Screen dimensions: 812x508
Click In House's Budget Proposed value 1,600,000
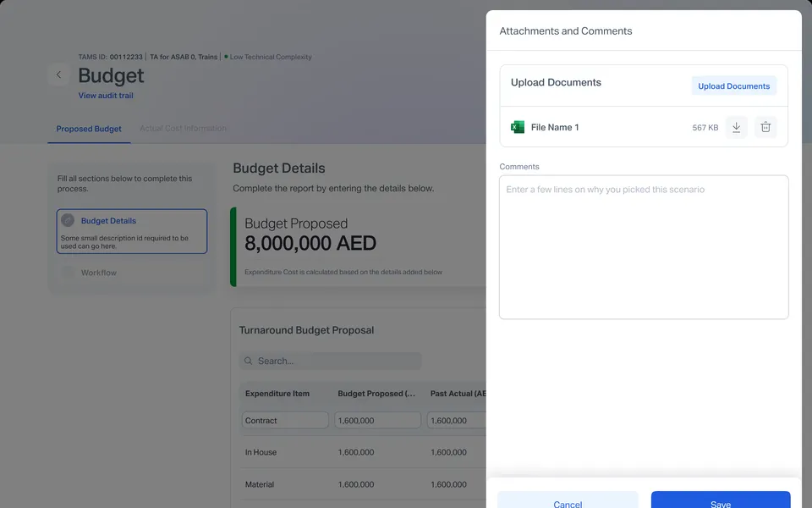[356, 452]
